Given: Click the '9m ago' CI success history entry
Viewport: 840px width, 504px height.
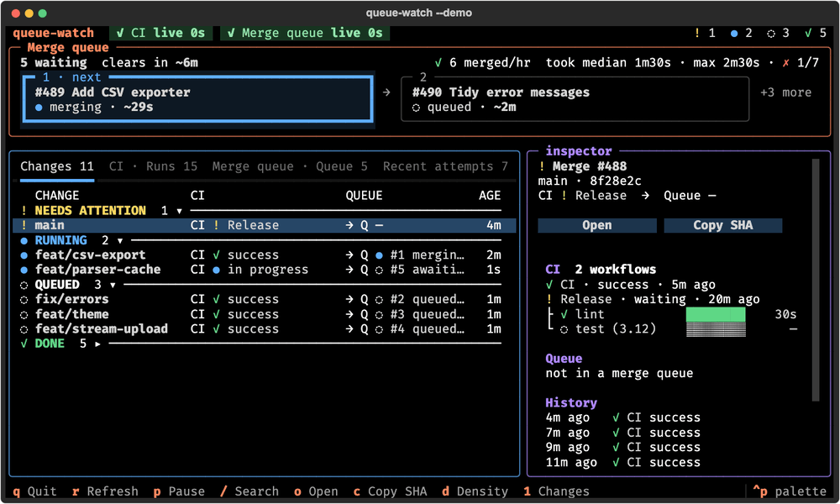Looking at the screenshot, I should (622, 447).
